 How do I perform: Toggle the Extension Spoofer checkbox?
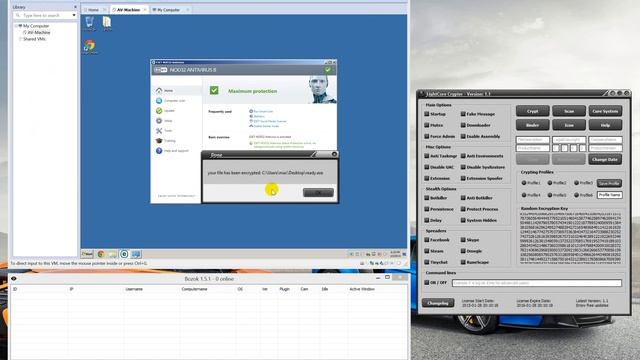[463, 178]
